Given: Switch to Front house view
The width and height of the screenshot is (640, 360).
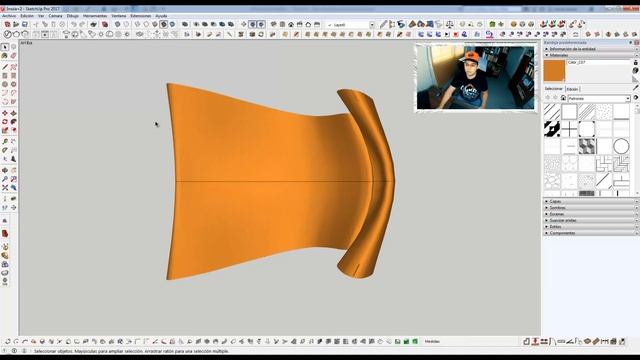Looking at the screenshot, I should 291,24.
